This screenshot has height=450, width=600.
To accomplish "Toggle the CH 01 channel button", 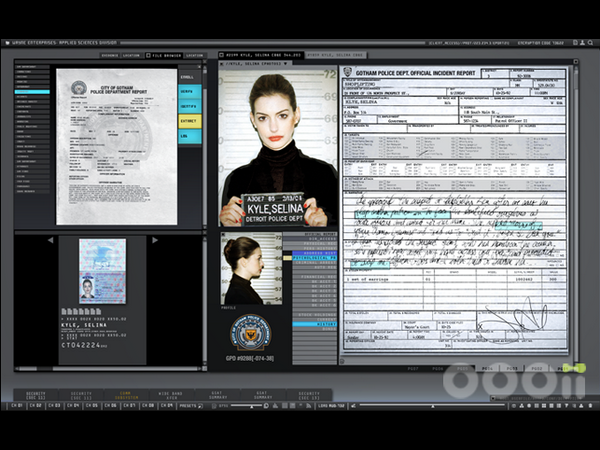I will click(x=17, y=405).
